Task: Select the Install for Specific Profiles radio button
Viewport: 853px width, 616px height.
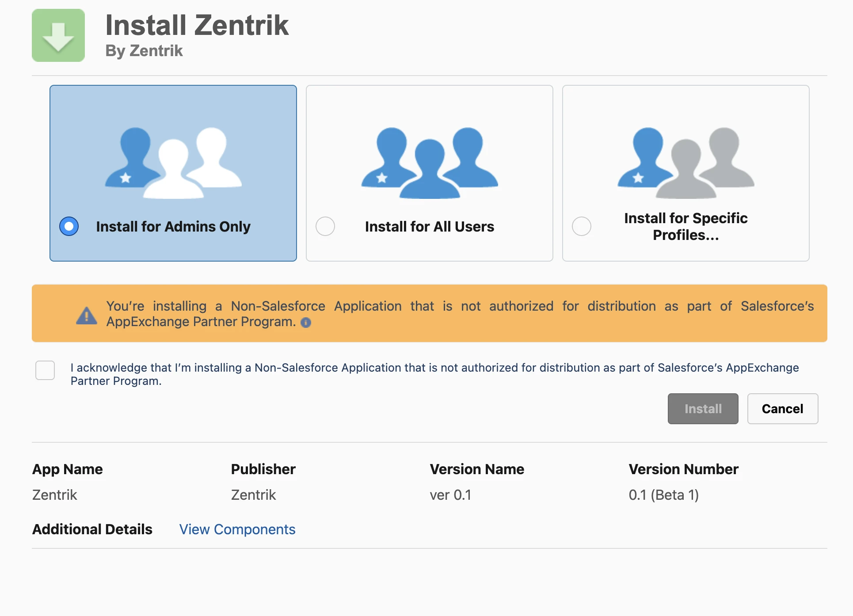Action: [582, 226]
